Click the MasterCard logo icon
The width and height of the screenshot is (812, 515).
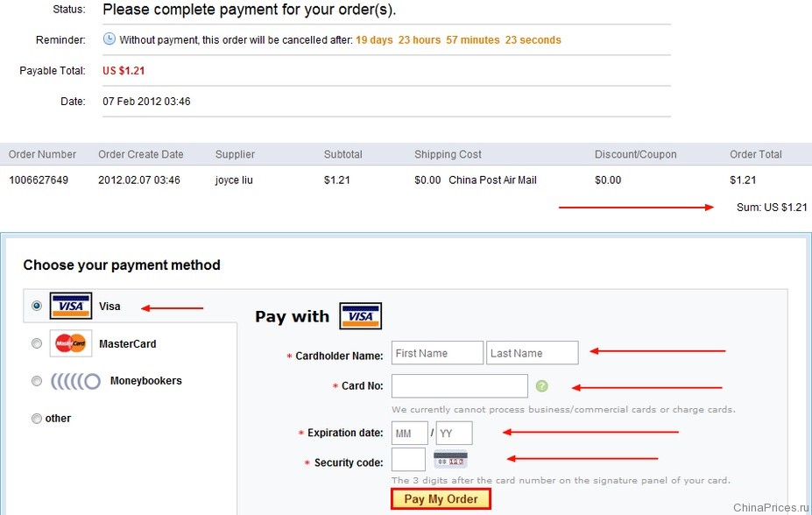[x=71, y=343]
